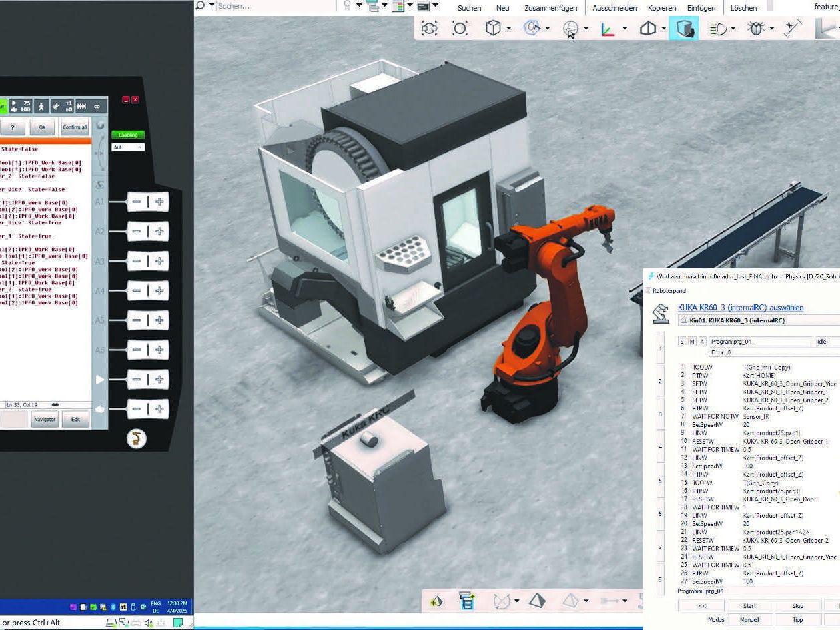The image size is (840, 630).
Task: Click the question mark help button
Action: 13,127
